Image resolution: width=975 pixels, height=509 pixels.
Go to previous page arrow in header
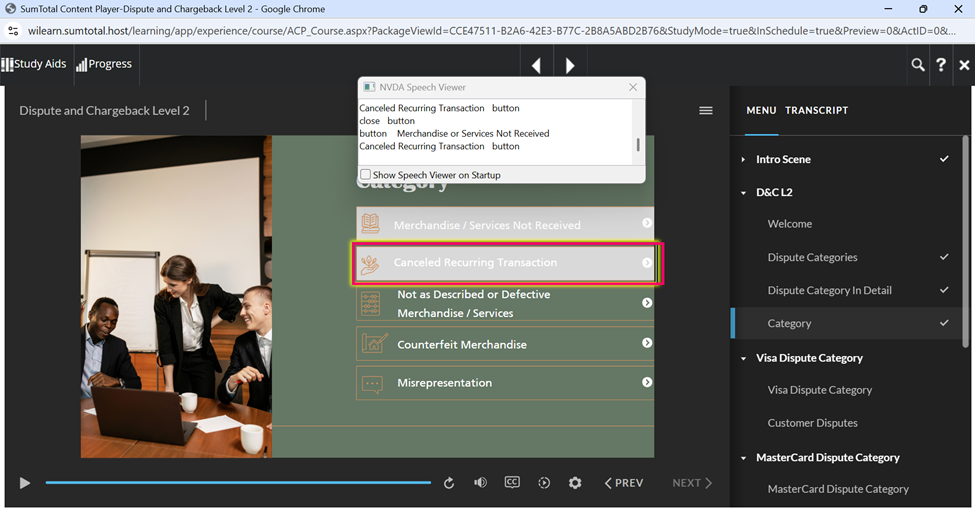pyautogui.click(x=537, y=66)
